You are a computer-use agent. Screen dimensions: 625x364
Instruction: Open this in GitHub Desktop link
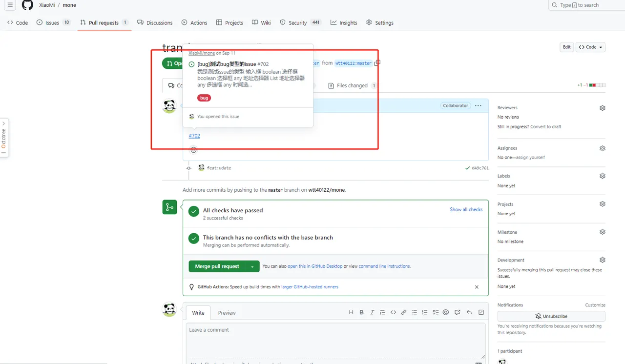click(x=315, y=266)
